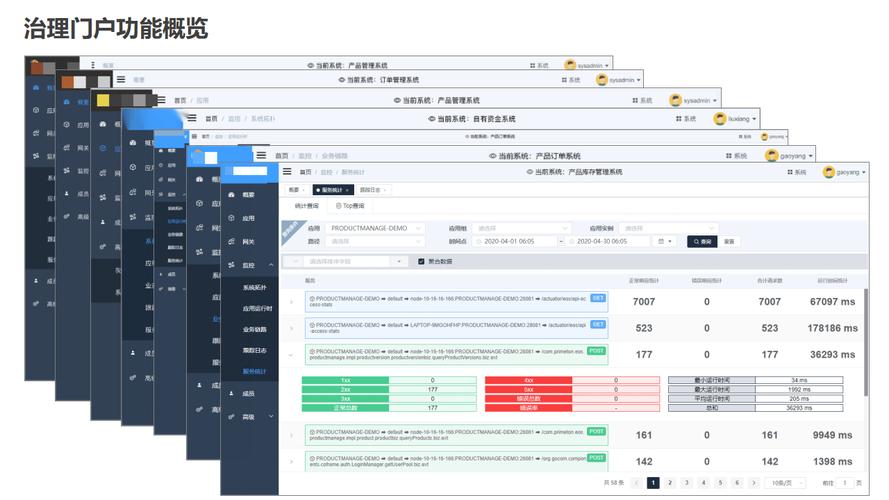Click gaoyang avatar in 产品订单系统 window
The height and width of the screenshot is (500, 889).
coord(772,155)
